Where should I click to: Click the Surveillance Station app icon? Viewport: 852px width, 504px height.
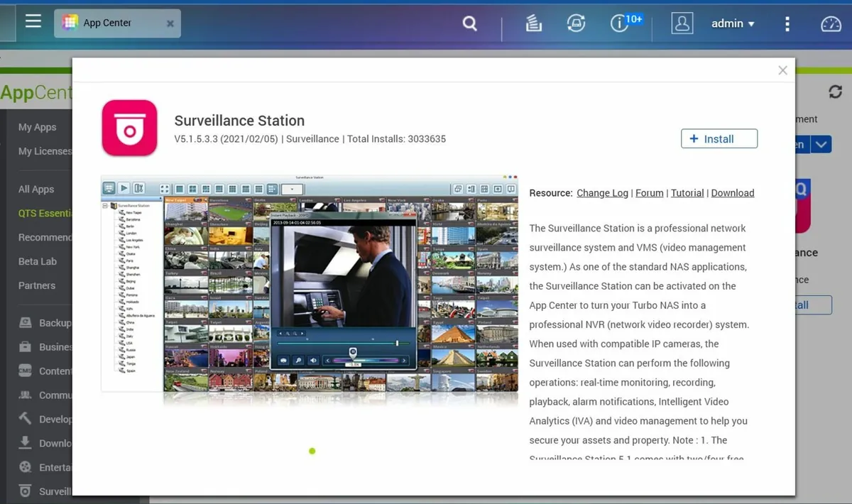coord(129,128)
